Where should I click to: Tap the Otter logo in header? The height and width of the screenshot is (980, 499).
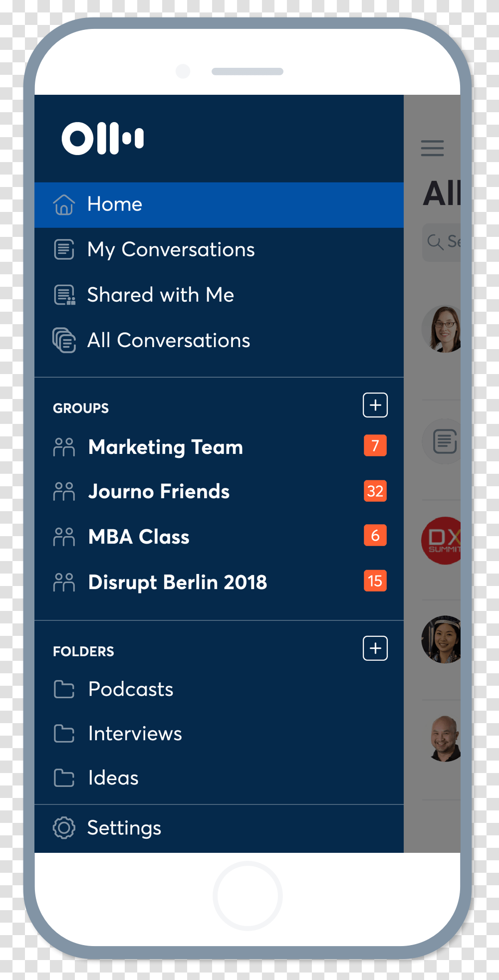tap(103, 138)
